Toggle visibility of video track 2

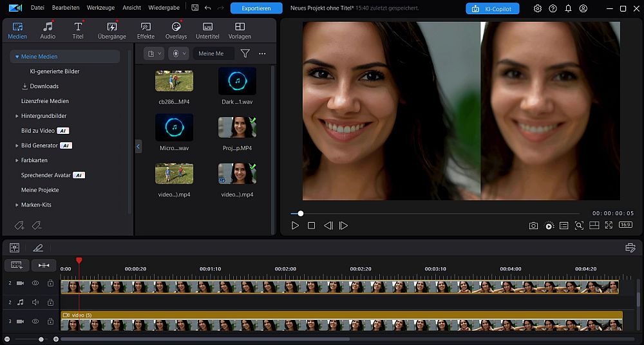[35, 283]
